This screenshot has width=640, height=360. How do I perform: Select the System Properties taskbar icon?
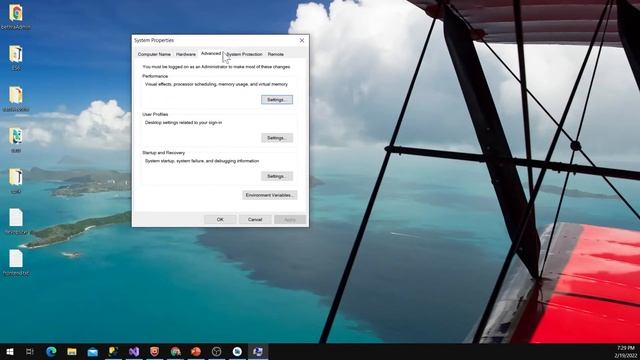[258, 351]
